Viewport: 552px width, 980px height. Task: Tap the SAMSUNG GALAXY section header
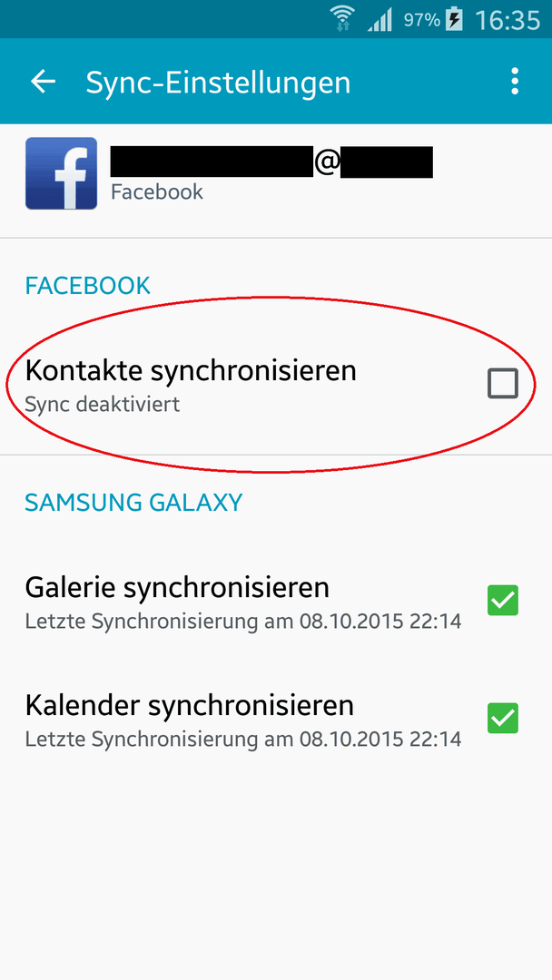click(x=133, y=503)
